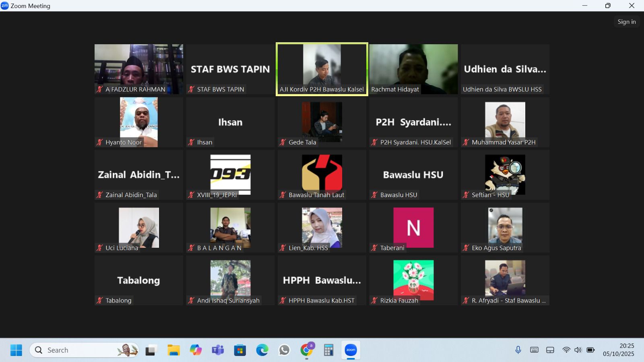Select Taberani pink N avatar
Viewport: 644px width, 362px height.
pyautogui.click(x=413, y=228)
